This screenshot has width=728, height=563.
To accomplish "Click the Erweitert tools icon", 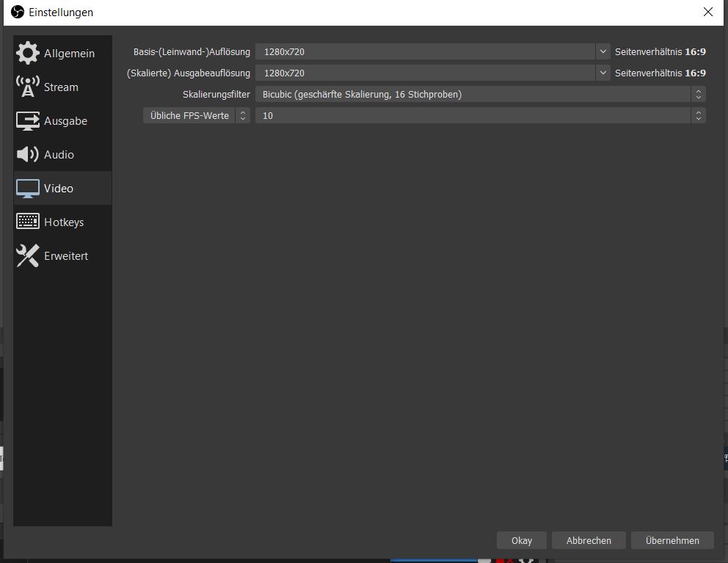I will [28, 255].
